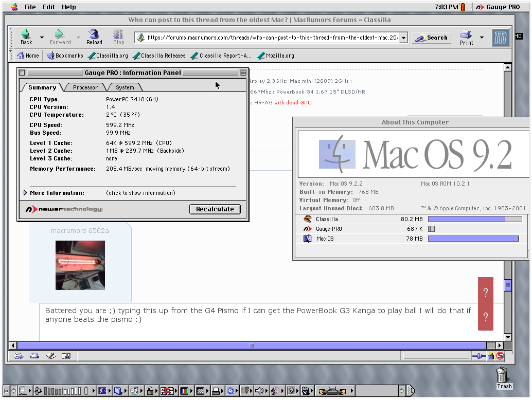Open the Edit menu
The height and width of the screenshot is (400, 532).
pos(49,7)
